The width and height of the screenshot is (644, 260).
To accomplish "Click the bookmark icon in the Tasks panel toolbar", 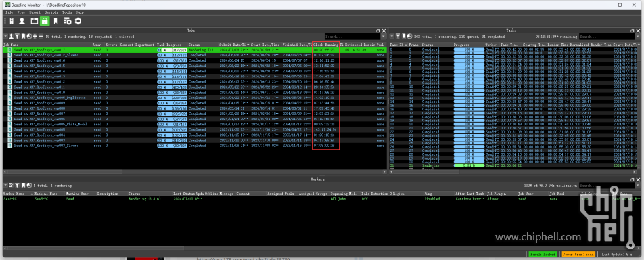I will [x=403, y=37].
